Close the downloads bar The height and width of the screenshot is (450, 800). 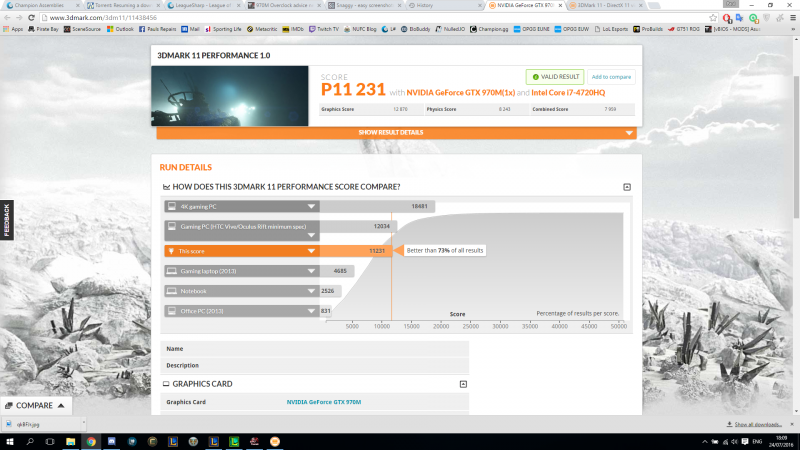792,424
